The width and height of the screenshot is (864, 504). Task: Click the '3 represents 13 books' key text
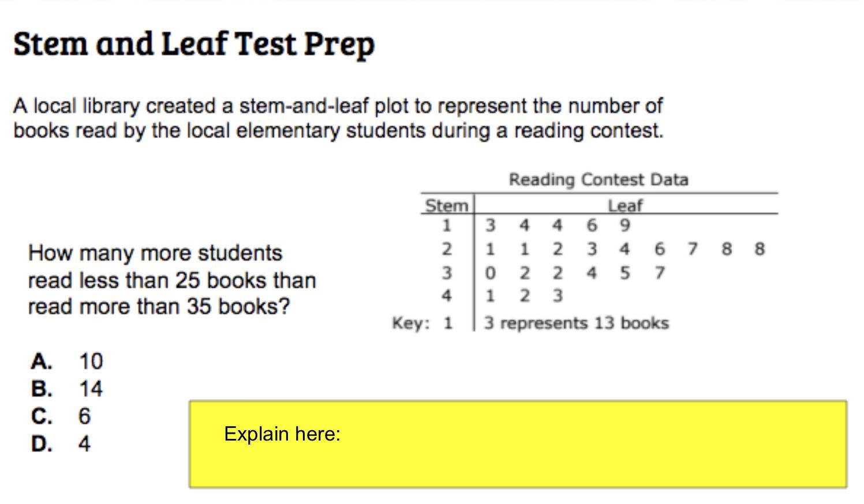coord(576,323)
